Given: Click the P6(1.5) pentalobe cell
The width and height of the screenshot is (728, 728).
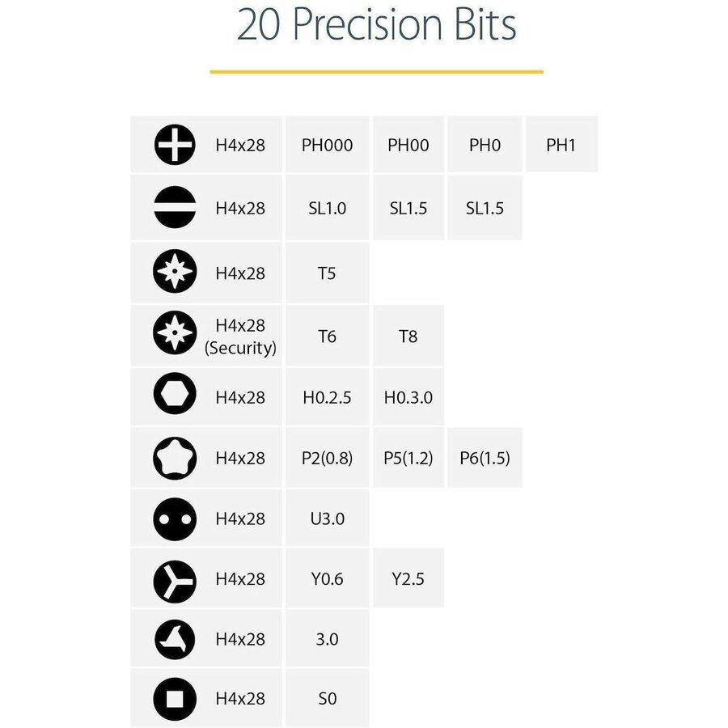Looking at the screenshot, I should point(485,458).
